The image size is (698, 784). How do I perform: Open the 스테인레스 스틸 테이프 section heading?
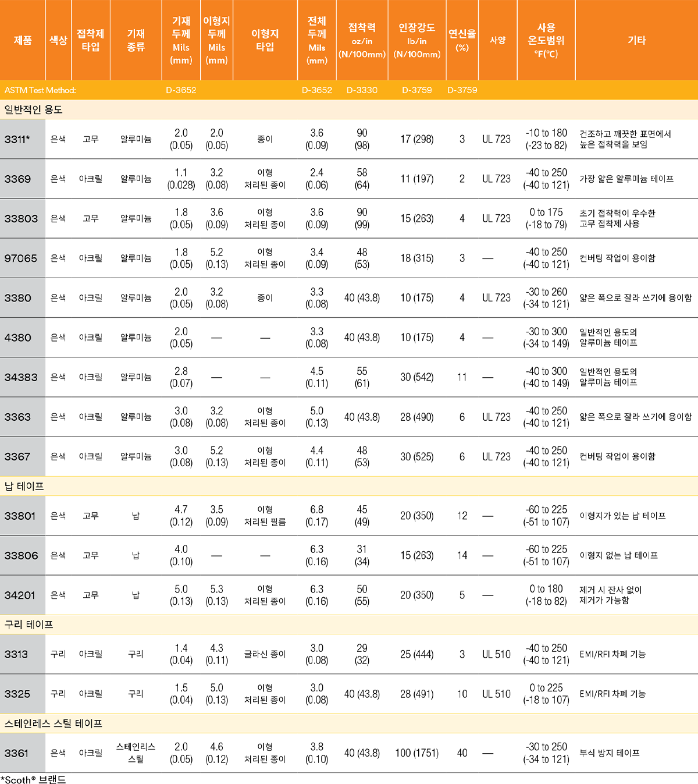coord(54,723)
